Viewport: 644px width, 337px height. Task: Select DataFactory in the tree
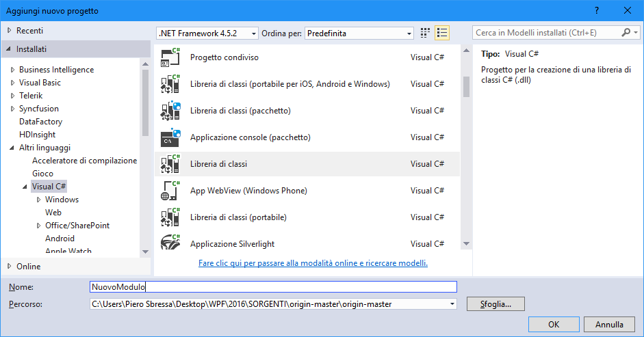[40, 122]
